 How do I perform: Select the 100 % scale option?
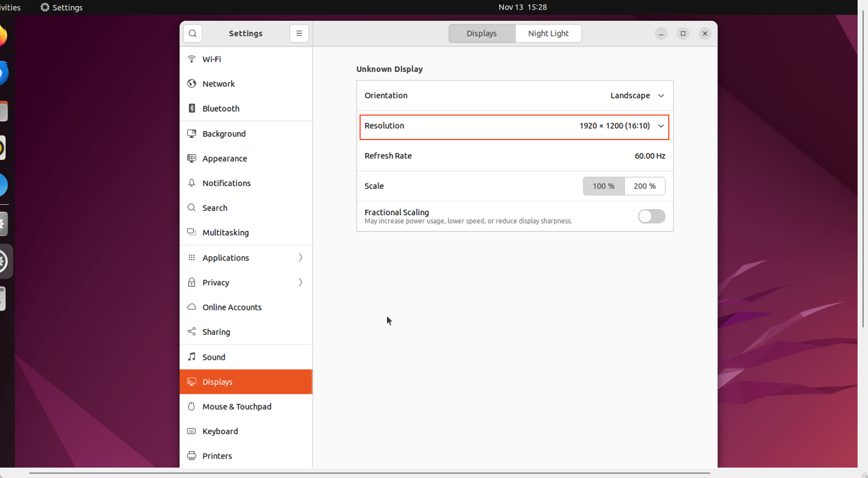603,186
